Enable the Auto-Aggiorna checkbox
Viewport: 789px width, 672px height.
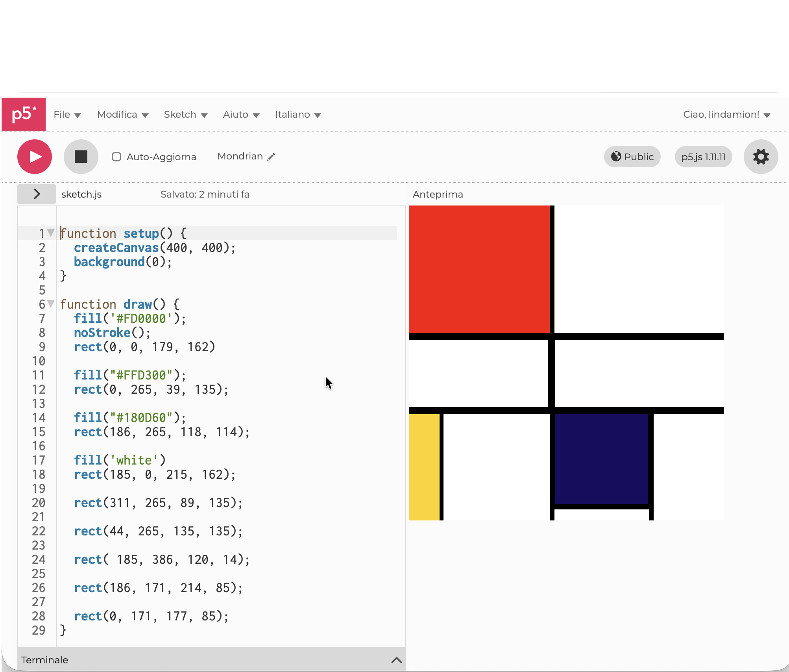116,157
